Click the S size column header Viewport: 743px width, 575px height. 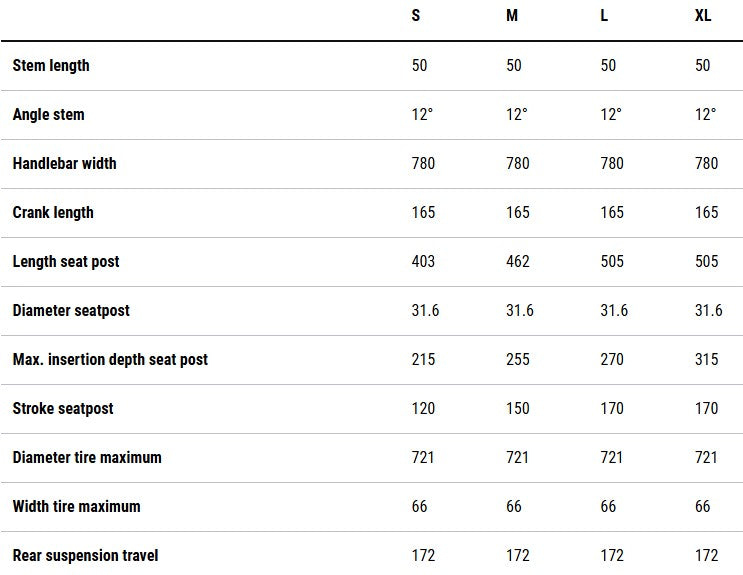pyautogui.click(x=416, y=17)
